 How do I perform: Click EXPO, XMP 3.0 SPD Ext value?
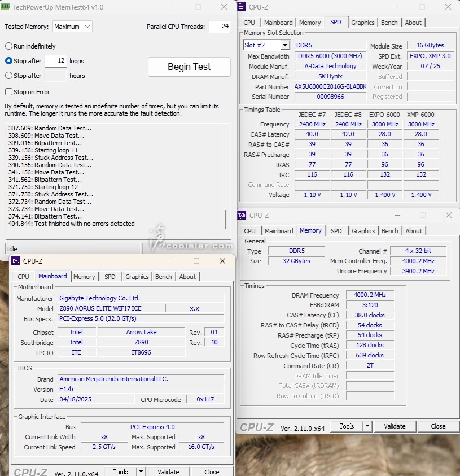click(x=430, y=56)
